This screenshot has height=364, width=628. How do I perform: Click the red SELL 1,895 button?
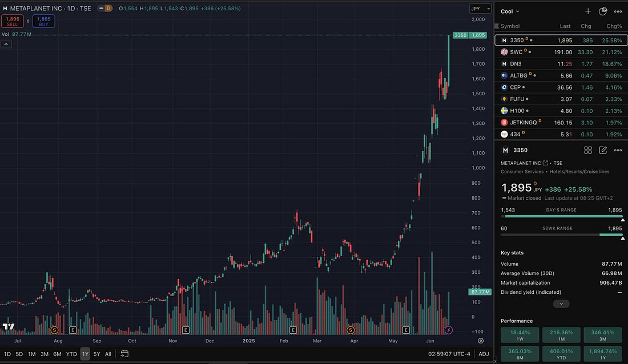pyautogui.click(x=13, y=21)
